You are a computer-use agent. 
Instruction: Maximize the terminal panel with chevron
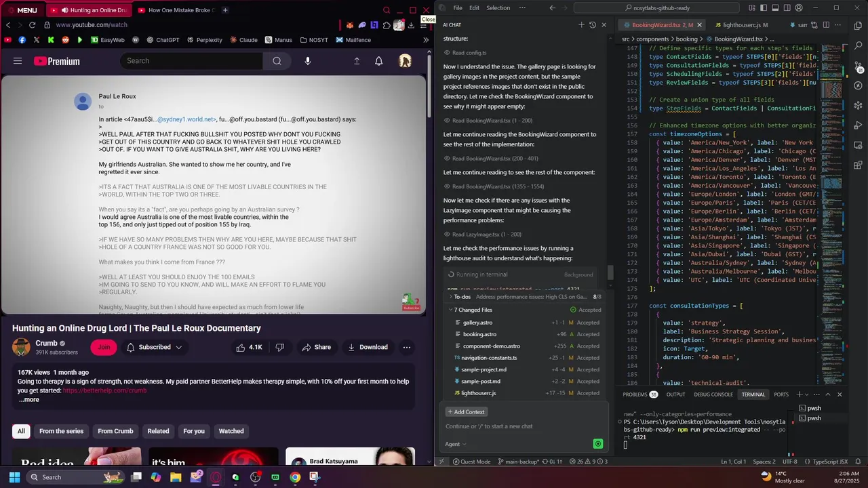click(x=827, y=394)
